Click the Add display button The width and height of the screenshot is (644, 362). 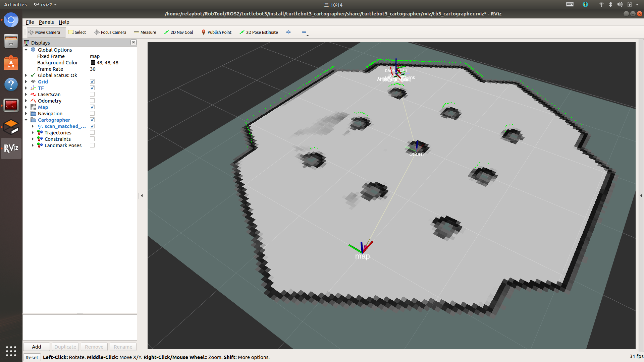coord(36,347)
